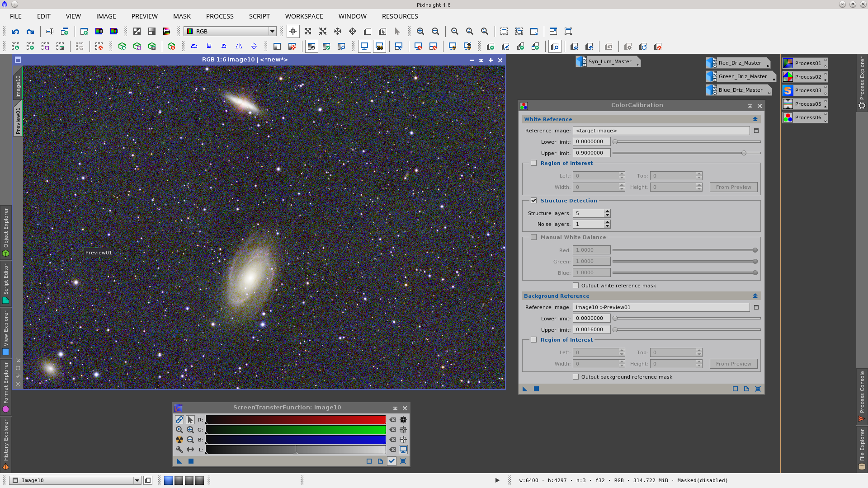Open the PROCESS menu
The image size is (868, 488).
(x=219, y=16)
